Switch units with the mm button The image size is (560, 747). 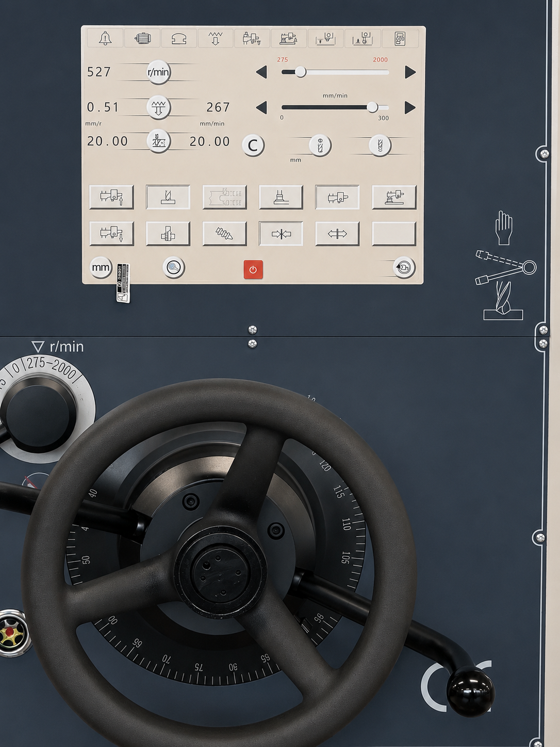pyautogui.click(x=101, y=267)
